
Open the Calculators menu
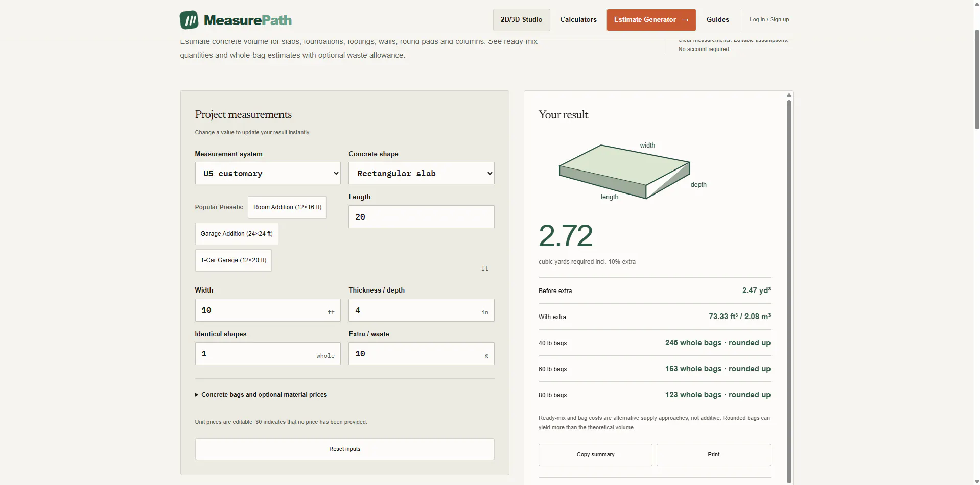tap(578, 20)
